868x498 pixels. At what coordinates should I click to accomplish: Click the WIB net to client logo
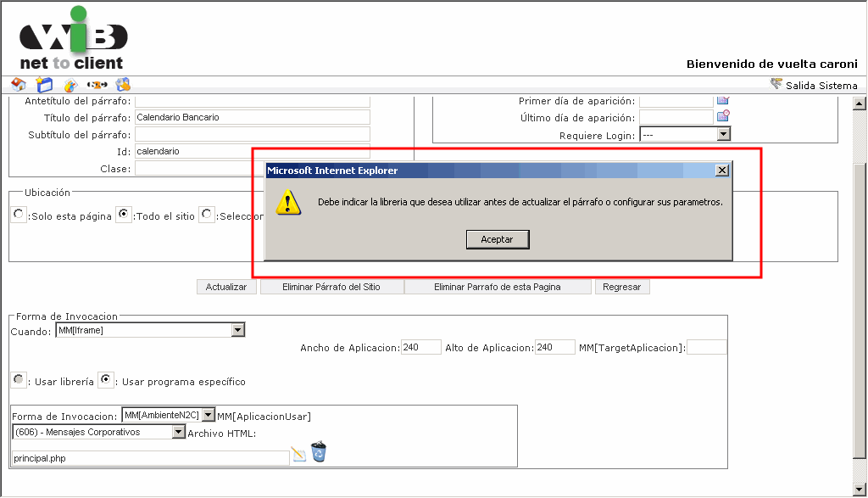73,39
